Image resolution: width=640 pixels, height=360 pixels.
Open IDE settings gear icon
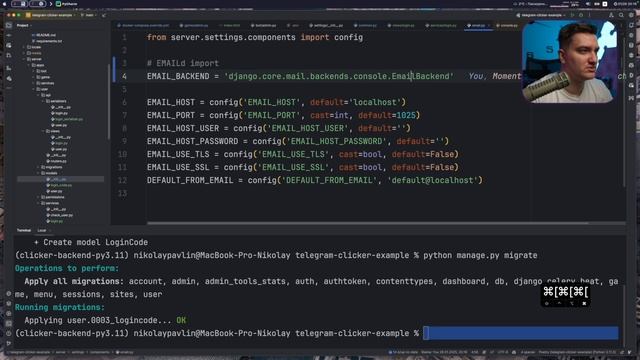631,15
